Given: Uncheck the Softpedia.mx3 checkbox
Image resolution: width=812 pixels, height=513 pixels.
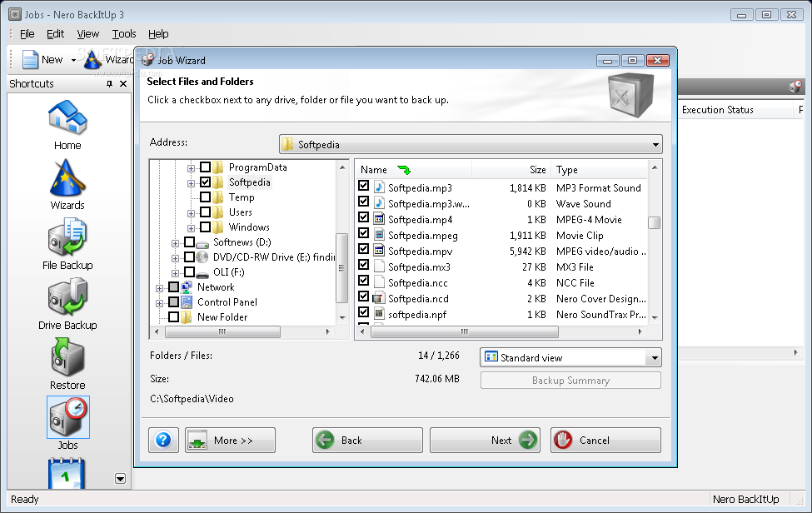Looking at the screenshot, I should pyautogui.click(x=364, y=265).
